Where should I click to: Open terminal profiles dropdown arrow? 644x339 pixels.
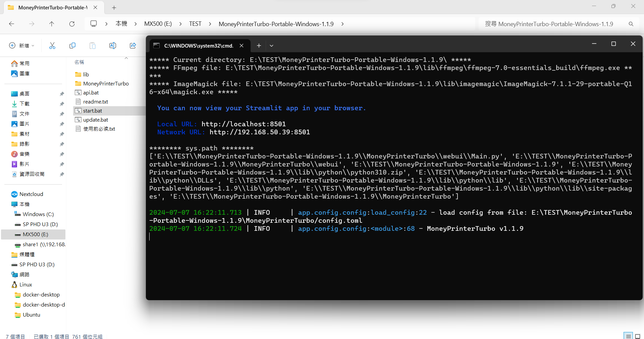(272, 46)
